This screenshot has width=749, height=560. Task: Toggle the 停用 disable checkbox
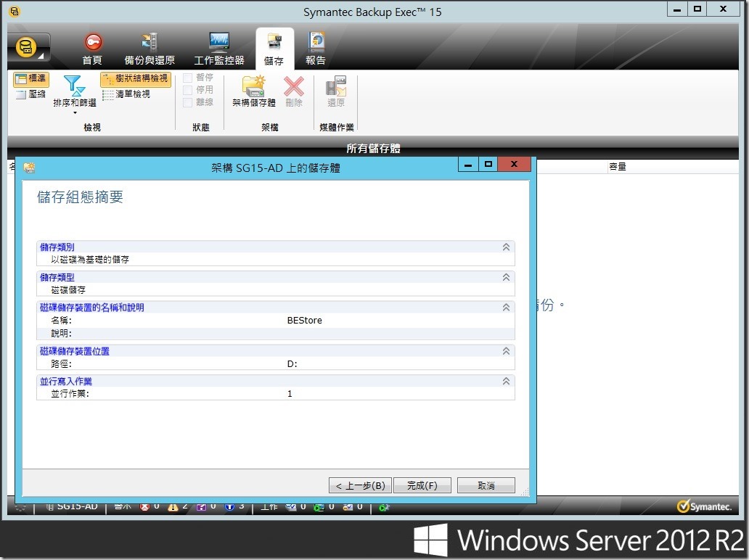pos(188,90)
